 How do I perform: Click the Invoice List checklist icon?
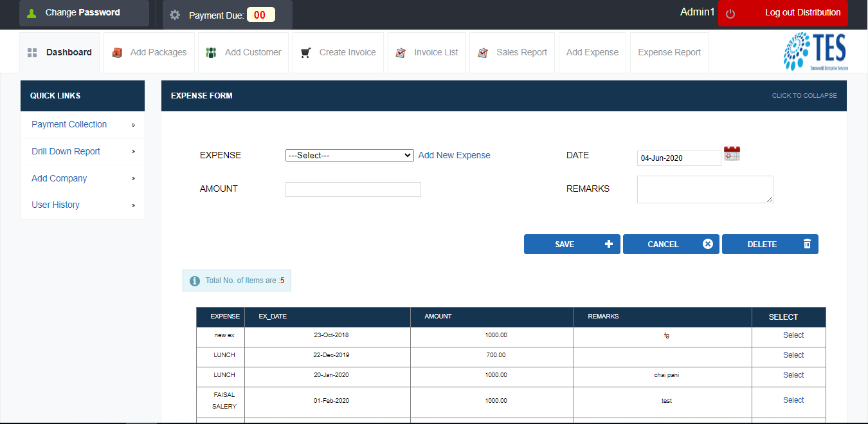click(x=401, y=53)
